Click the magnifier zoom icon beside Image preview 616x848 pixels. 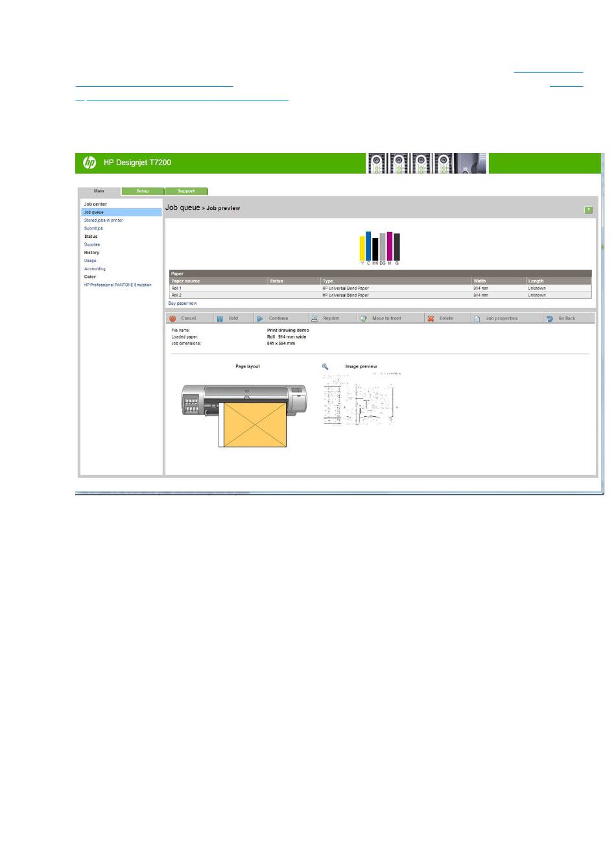(x=326, y=366)
